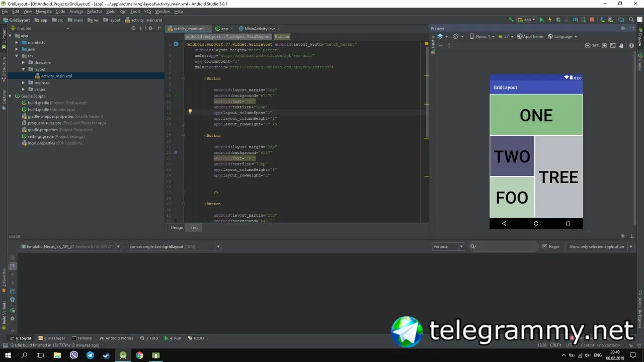Select the layout breadcrumb in navigation bar
This screenshot has height=362, width=644.
pos(112,20)
